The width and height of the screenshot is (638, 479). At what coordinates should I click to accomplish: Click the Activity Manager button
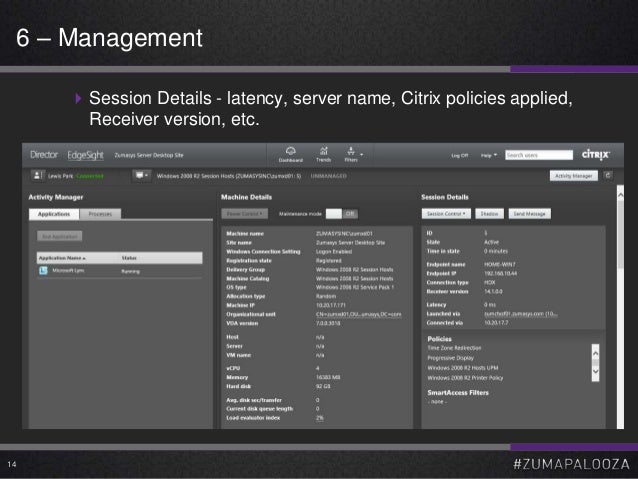[x=574, y=176]
